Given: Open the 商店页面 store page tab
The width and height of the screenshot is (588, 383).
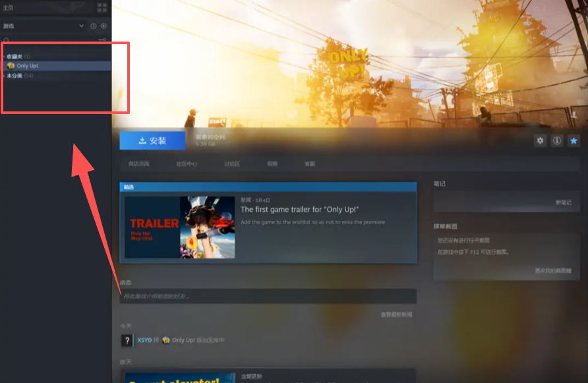Looking at the screenshot, I should tap(138, 163).
